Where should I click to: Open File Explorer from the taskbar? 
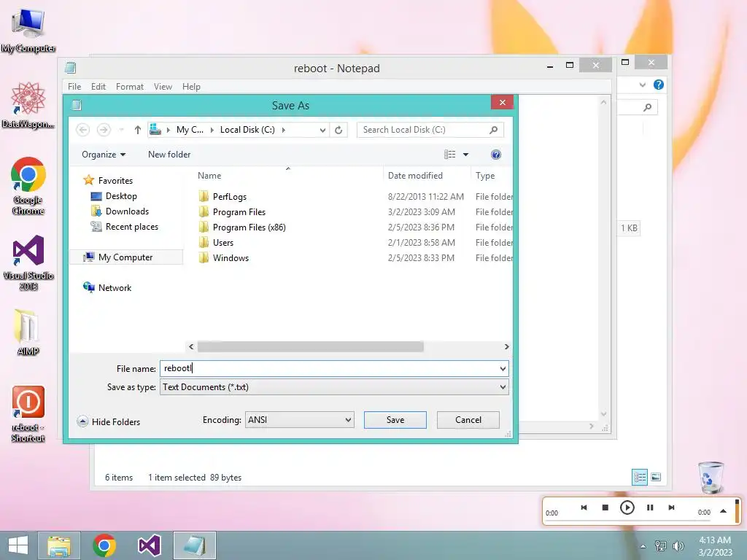[59, 545]
